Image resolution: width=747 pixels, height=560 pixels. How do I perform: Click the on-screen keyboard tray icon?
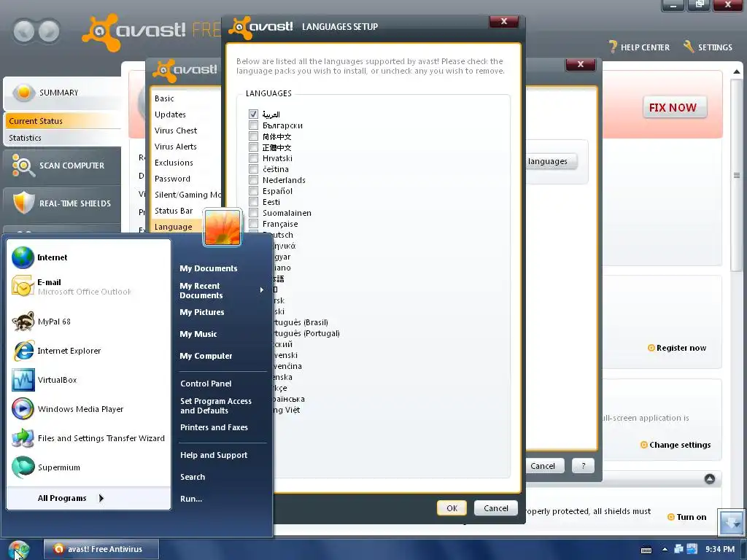click(646, 550)
